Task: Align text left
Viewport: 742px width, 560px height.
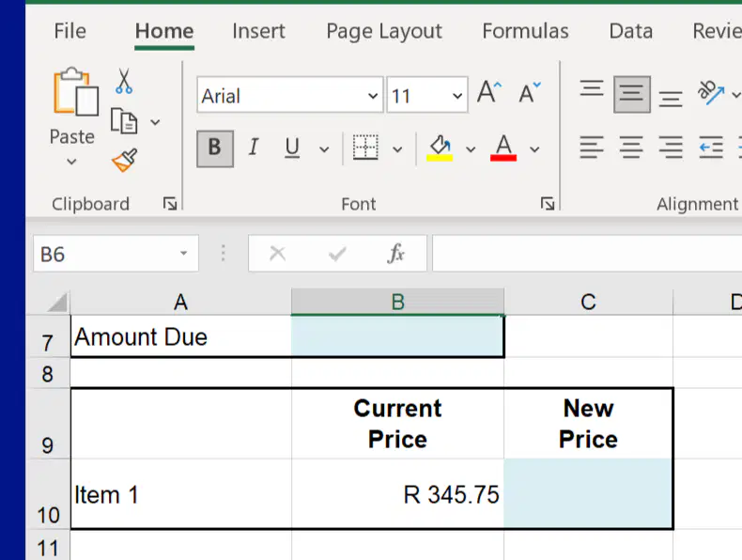Action: point(592,148)
